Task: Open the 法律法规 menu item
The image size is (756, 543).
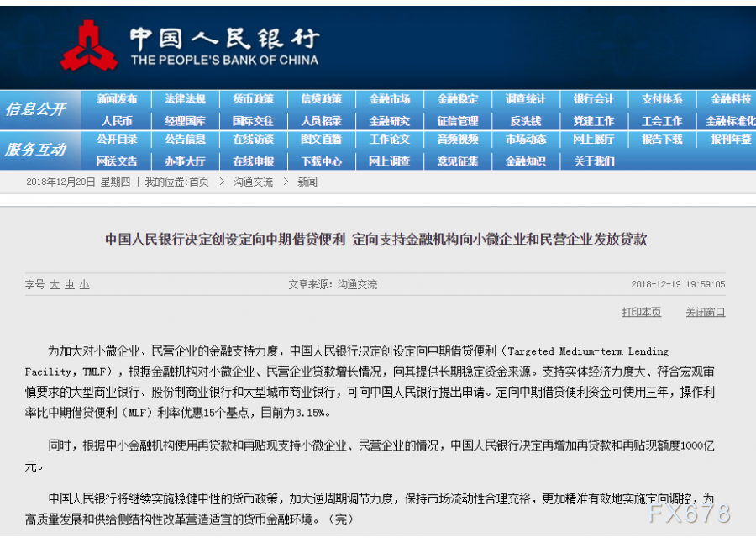Action: coord(185,99)
